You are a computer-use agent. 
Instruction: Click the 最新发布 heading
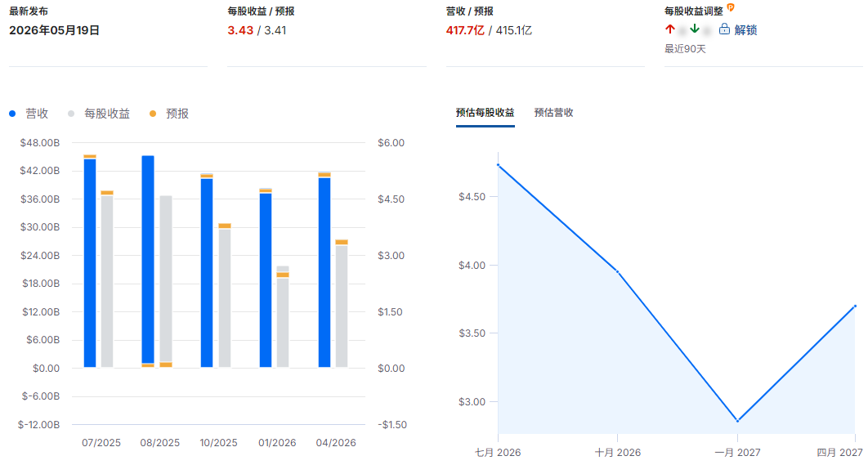click(x=29, y=11)
